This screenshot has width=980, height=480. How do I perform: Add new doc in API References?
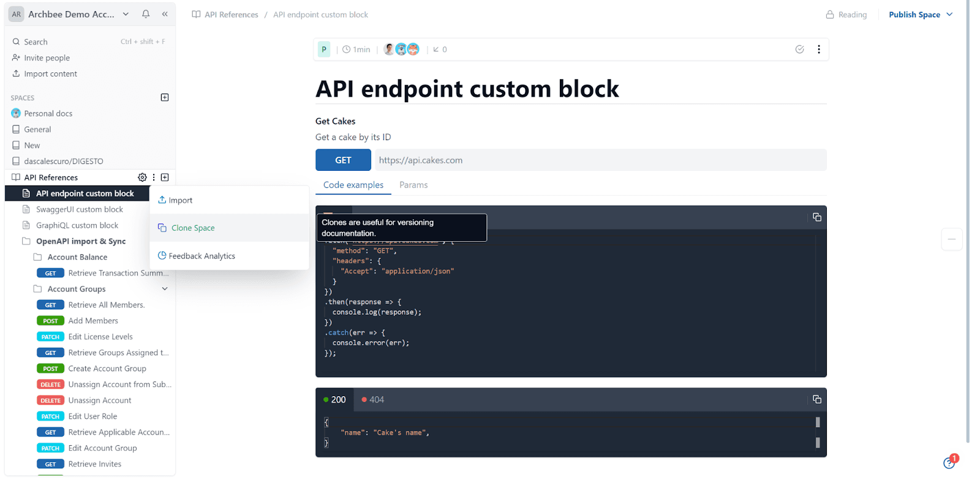click(x=165, y=178)
